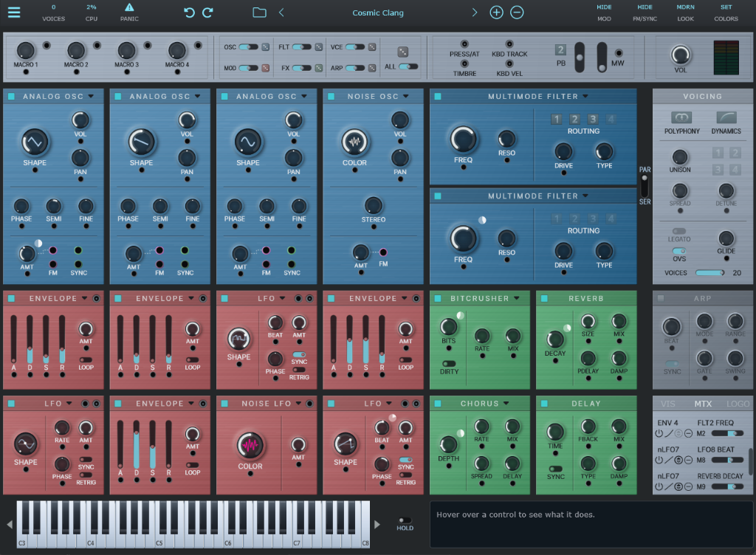Click the plus add preset icon
756x555 pixels.
(x=496, y=13)
